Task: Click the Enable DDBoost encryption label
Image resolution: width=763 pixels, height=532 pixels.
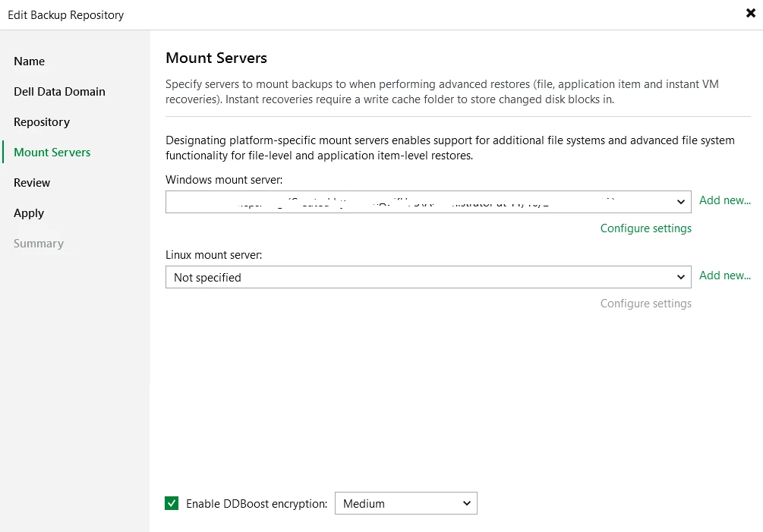Action: 257,504
